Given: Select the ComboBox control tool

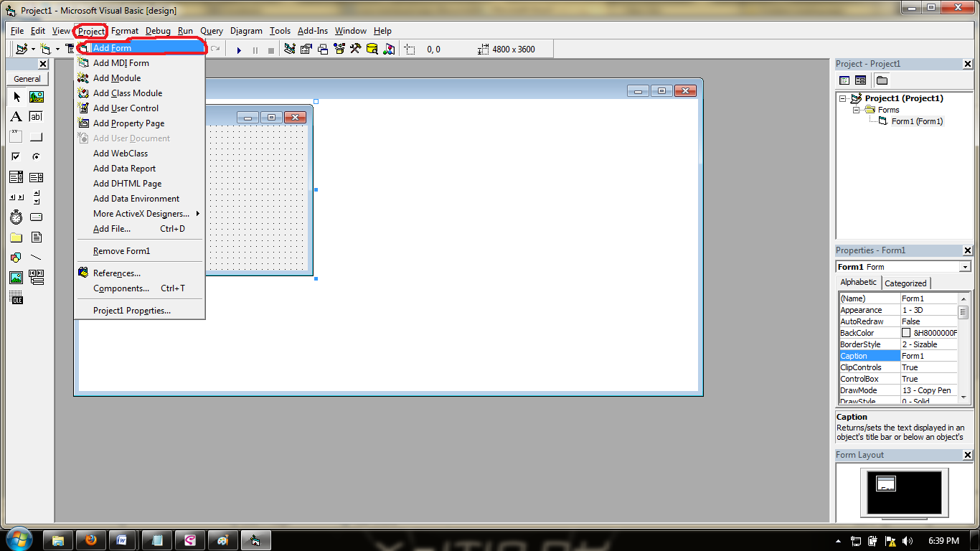Looking at the screenshot, I should tap(17, 177).
